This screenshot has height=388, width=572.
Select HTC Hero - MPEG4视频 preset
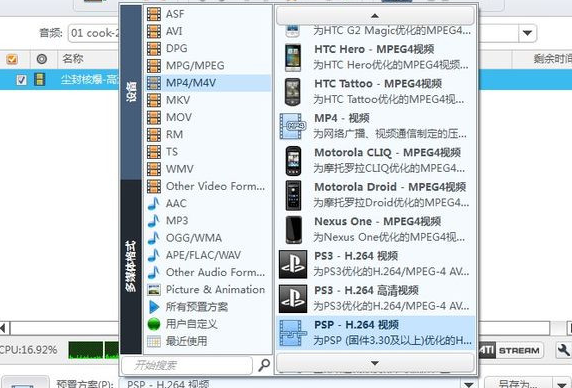[x=376, y=57]
